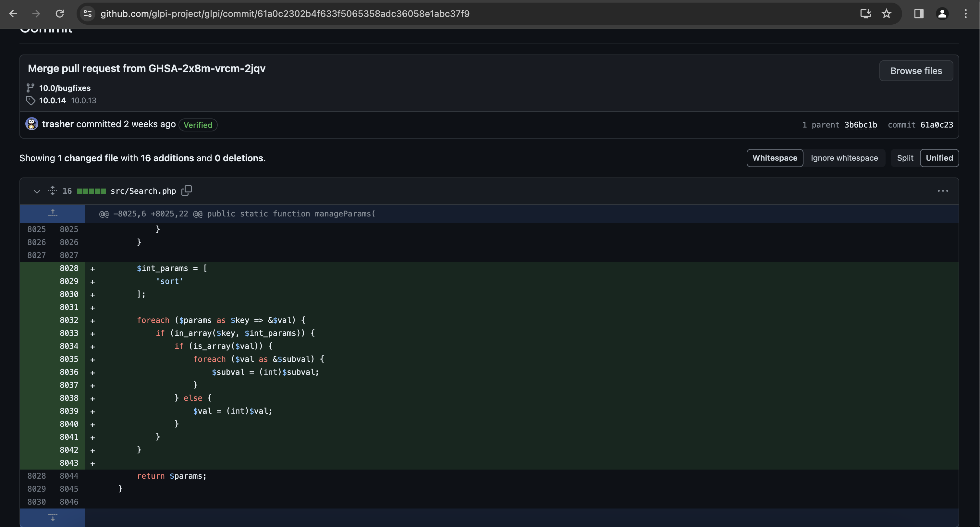Bookmark this page with star icon
Screen dimensions: 980x527
[x=887, y=14]
